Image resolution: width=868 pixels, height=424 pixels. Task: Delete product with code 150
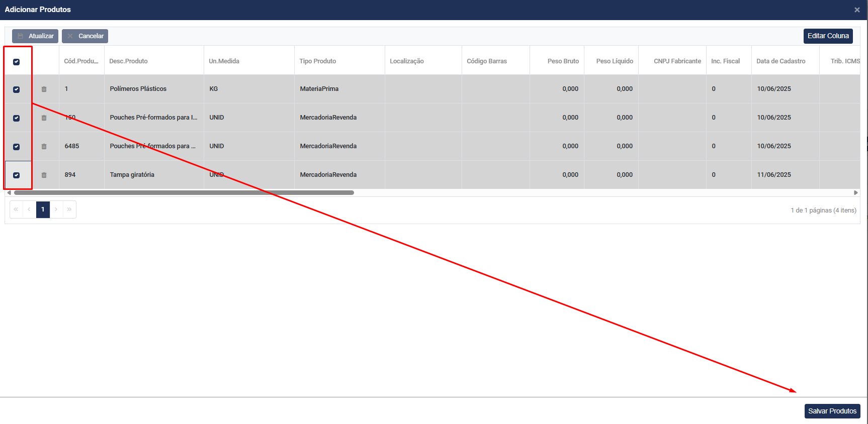tap(44, 118)
